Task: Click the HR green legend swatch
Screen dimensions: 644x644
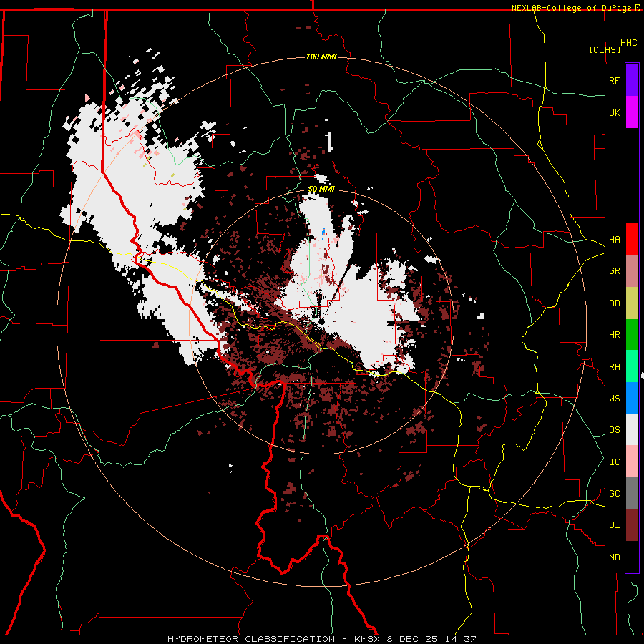Action: pos(632,334)
